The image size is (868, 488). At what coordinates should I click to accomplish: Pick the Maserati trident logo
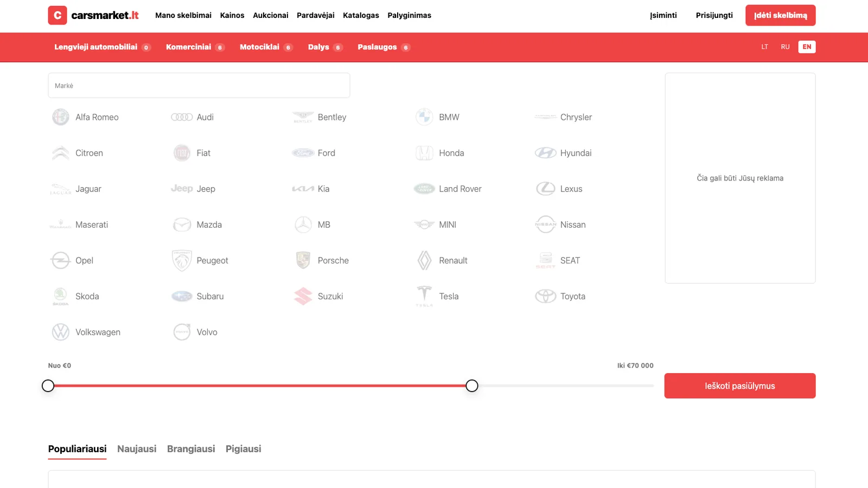coord(60,224)
